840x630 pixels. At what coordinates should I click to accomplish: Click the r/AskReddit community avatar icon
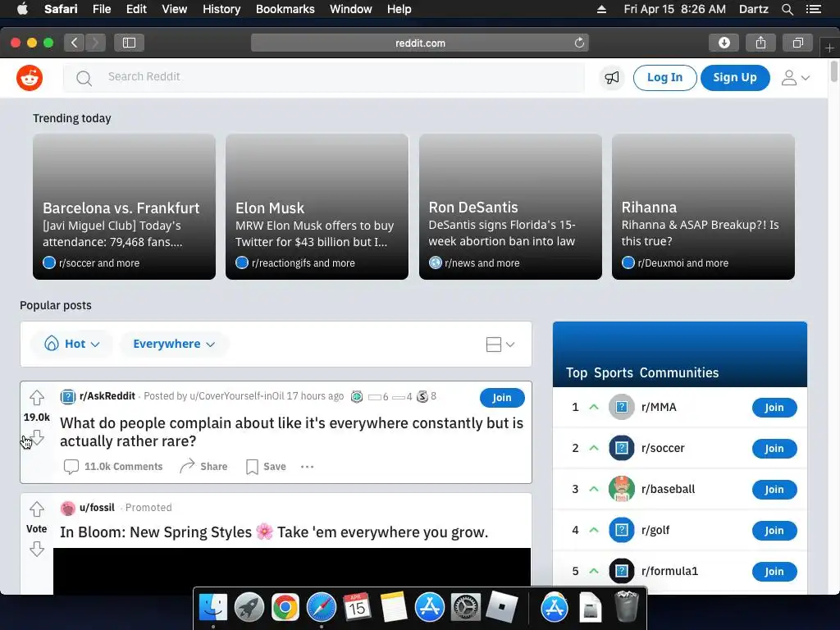click(x=67, y=396)
